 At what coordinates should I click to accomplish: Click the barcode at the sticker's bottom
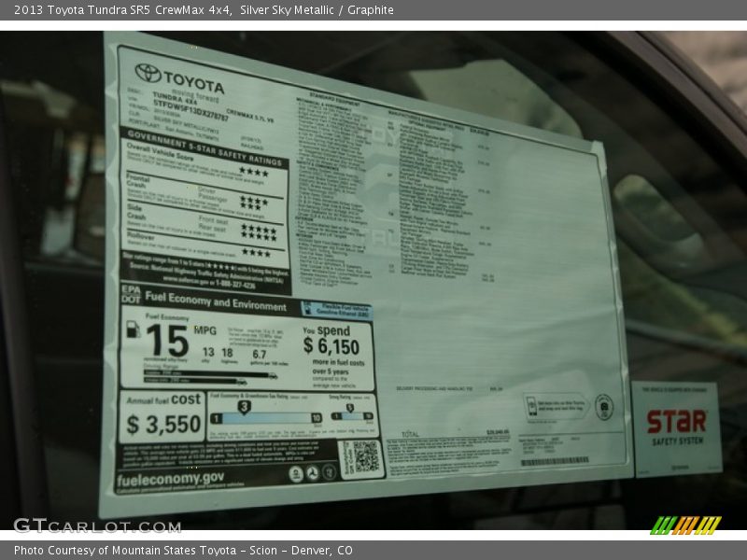(555, 460)
